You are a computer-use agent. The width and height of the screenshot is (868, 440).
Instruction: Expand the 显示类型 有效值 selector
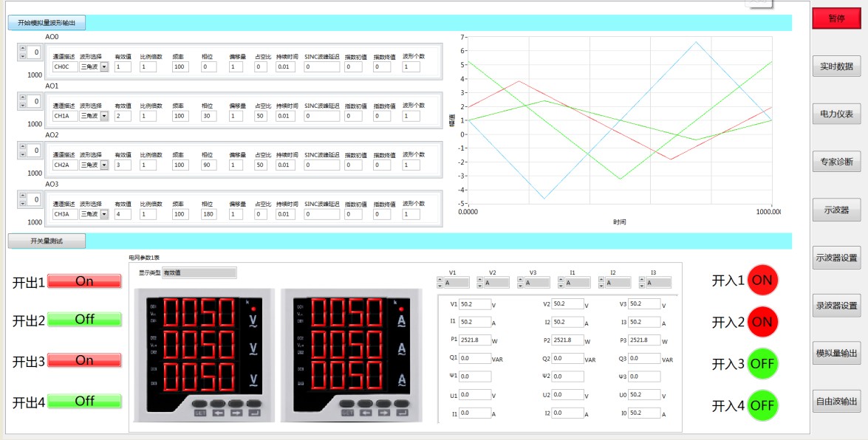tap(199, 273)
